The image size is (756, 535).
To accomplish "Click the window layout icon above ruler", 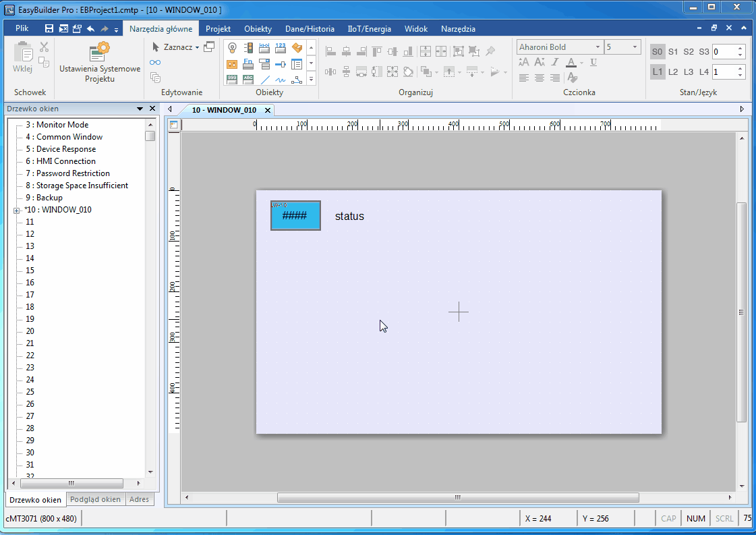I will 173,125.
